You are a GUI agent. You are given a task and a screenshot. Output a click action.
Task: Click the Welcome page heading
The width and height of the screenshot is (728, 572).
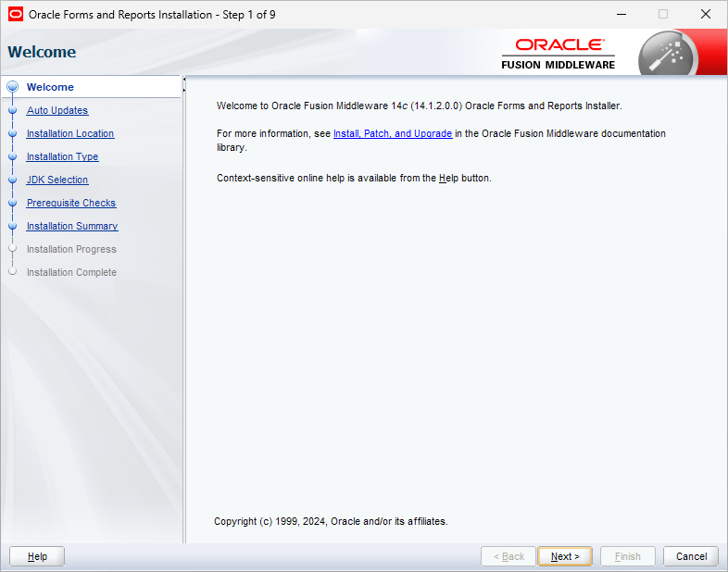[x=42, y=52]
